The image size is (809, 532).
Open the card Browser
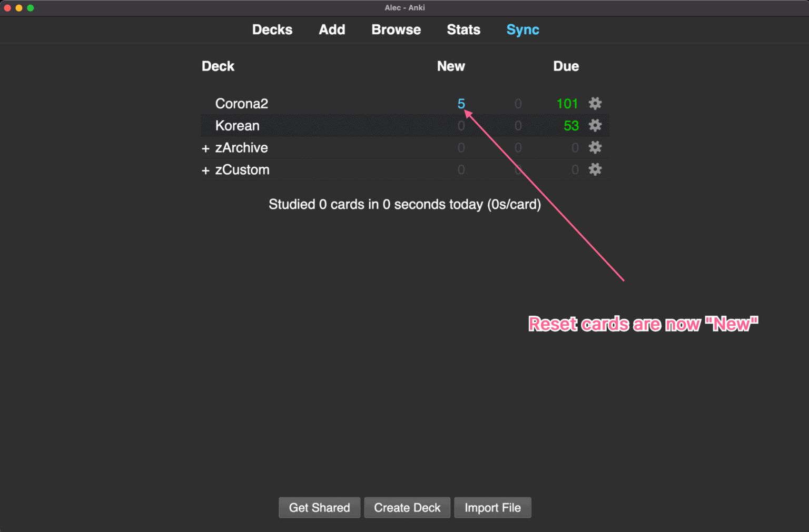(x=396, y=29)
